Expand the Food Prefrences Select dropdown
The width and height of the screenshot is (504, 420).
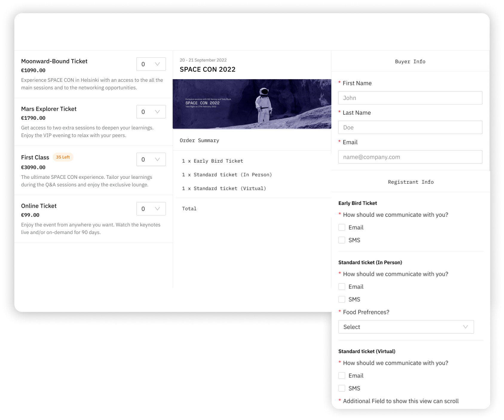tap(406, 327)
